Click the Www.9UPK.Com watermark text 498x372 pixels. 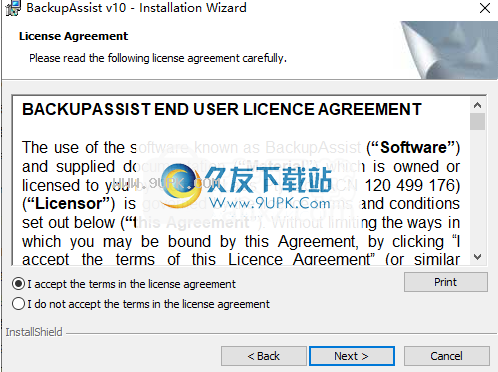pyautogui.click(x=269, y=203)
